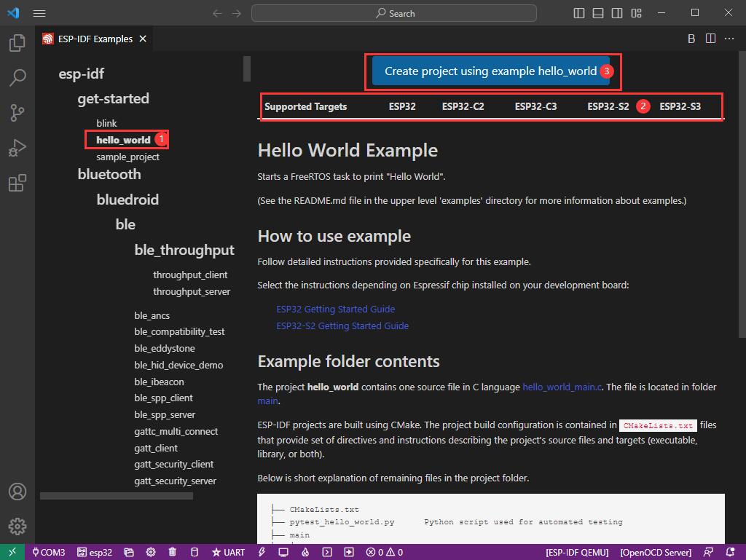
Task: Select the blink example in the tree
Action: point(106,123)
